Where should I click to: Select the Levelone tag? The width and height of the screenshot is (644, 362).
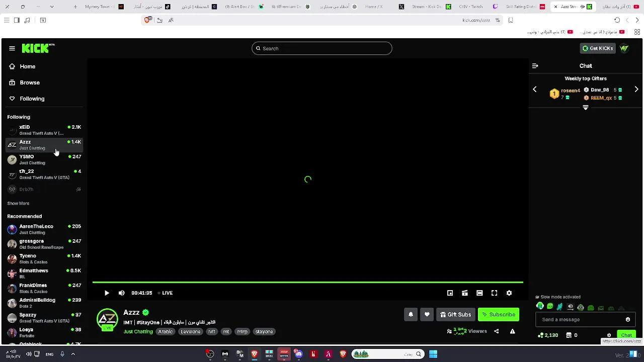point(191,332)
